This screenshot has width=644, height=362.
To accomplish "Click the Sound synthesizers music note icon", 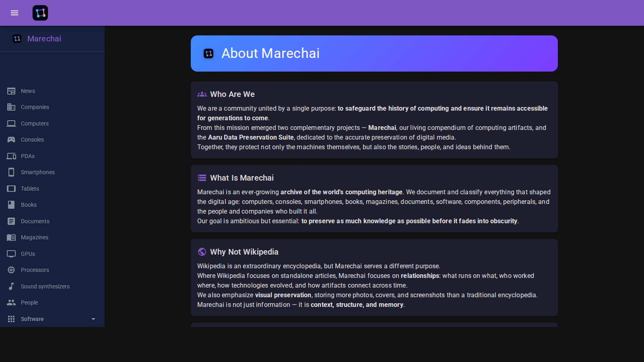I will click(11, 286).
